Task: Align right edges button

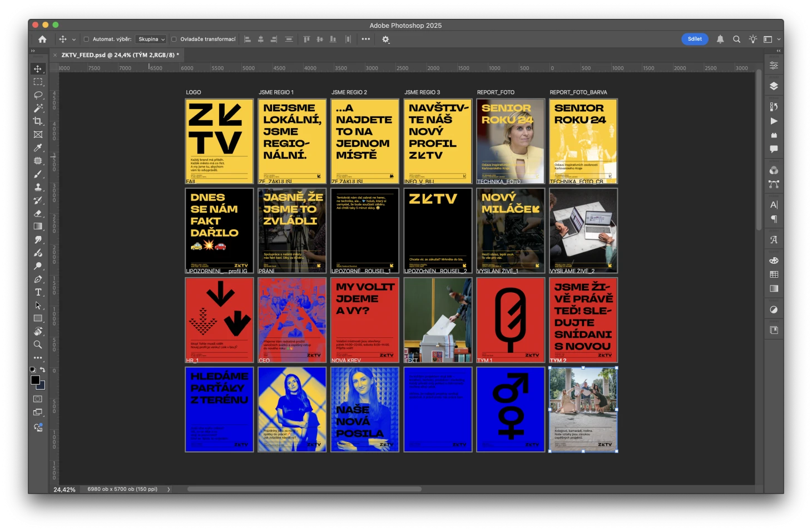Action: click(x=274, y=40)
